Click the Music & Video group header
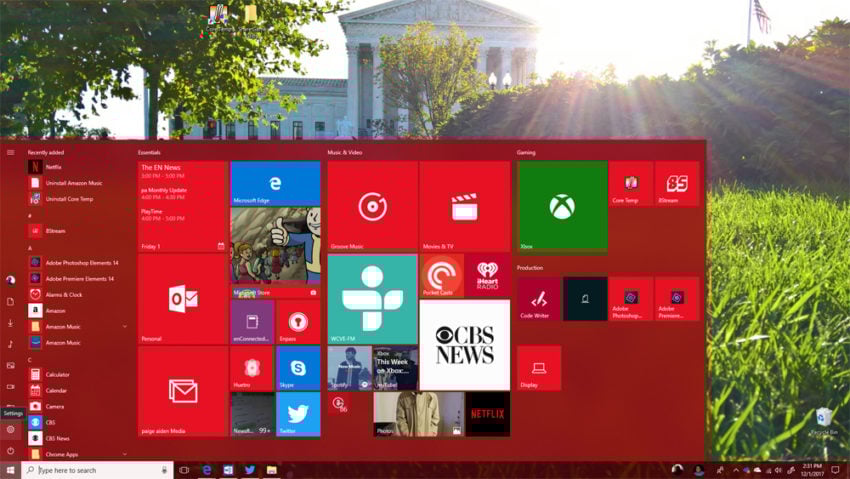The height and width of the screenshot is (479, 850). tap(345, 153)
